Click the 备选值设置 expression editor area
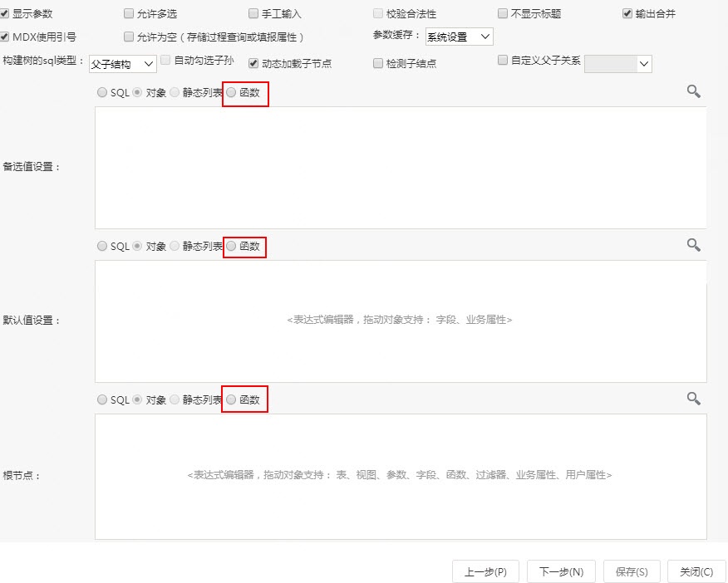 point(401,168)
